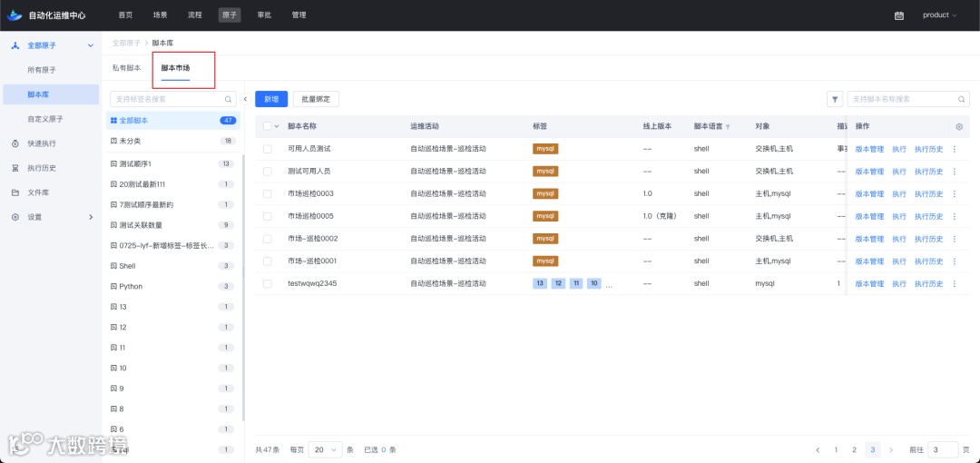Click search icon in script name search

[961, 99]
